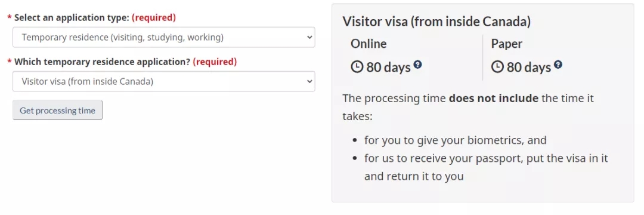
Task: Open the application type dropdown
Action: coord(164,38)
